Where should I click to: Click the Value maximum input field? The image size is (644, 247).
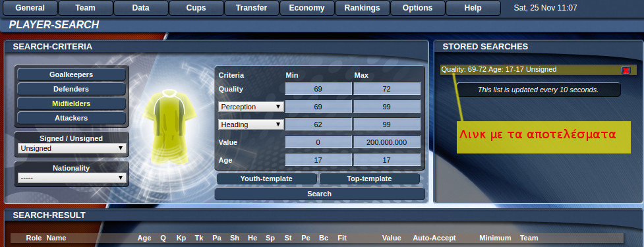[387, 142]
